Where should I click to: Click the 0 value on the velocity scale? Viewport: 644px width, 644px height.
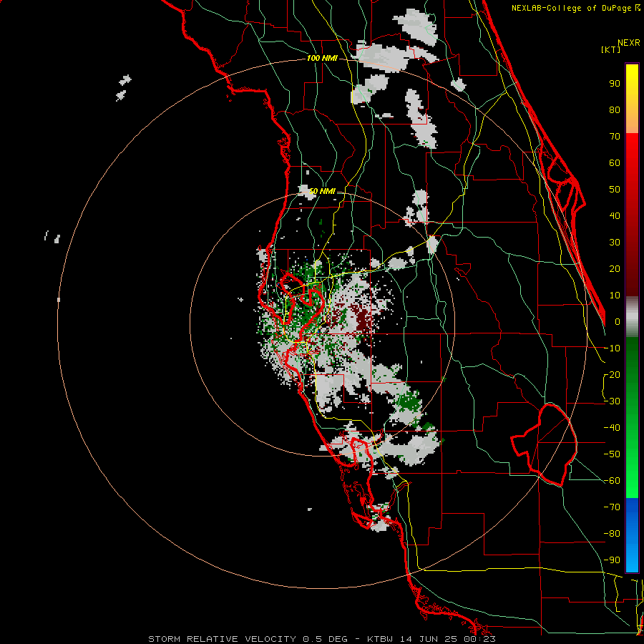618,321
